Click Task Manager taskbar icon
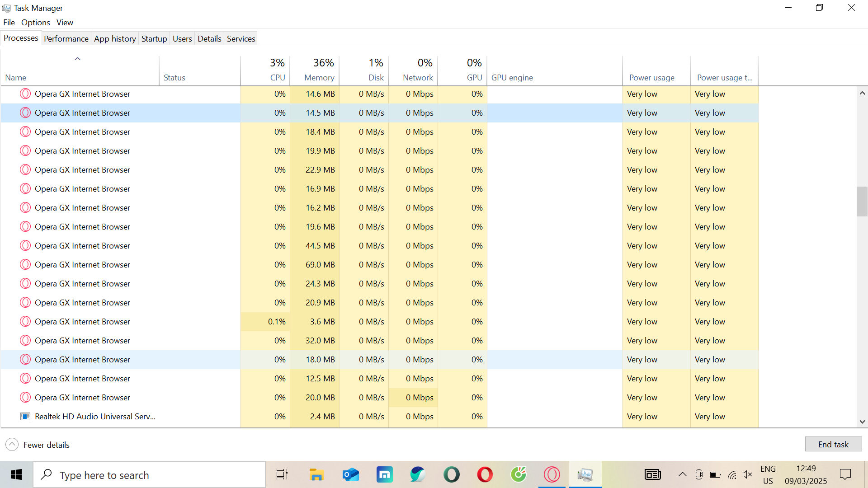The height and width of the screenshot is (488, 868). [x=585, y=474]
